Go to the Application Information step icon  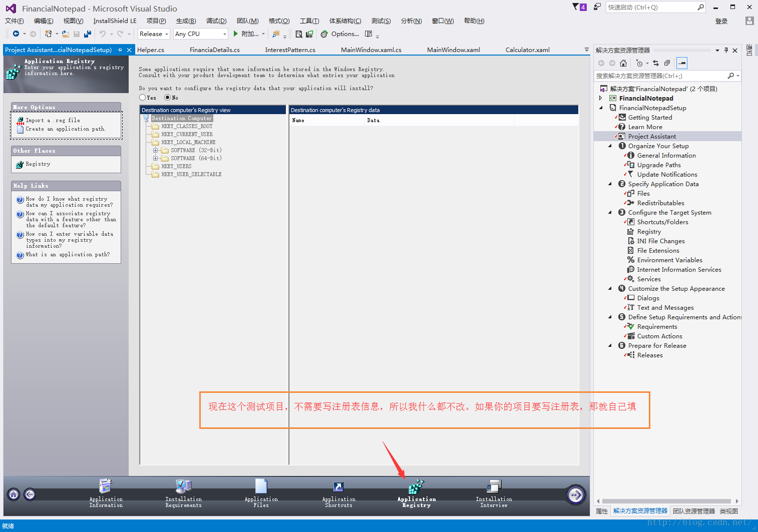pos(106,486)
